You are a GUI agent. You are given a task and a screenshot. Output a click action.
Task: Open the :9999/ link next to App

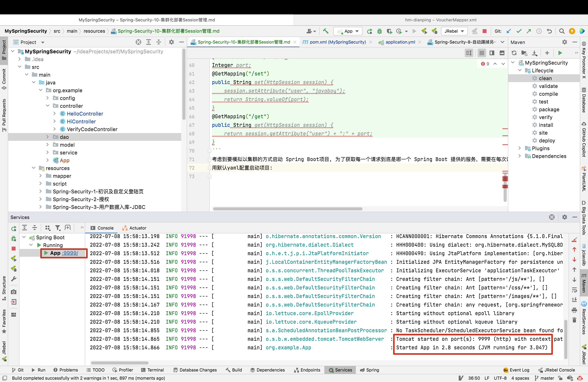point(70,253)
